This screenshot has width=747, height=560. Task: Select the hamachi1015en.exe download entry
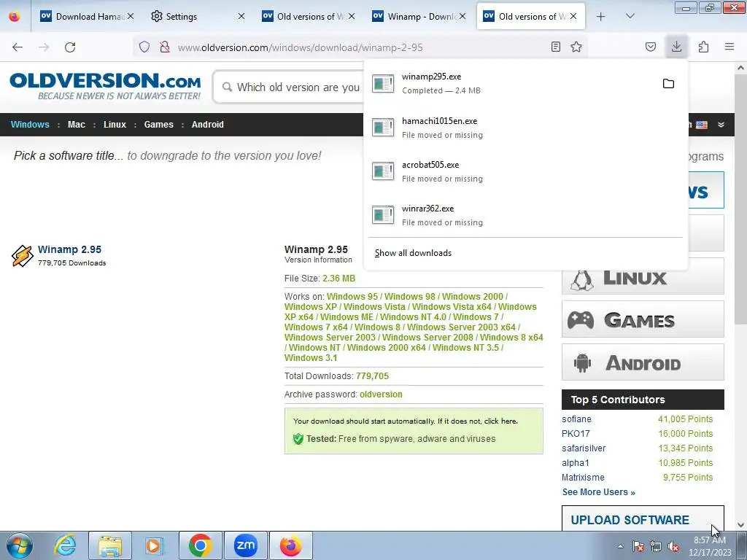pos(526,128)
